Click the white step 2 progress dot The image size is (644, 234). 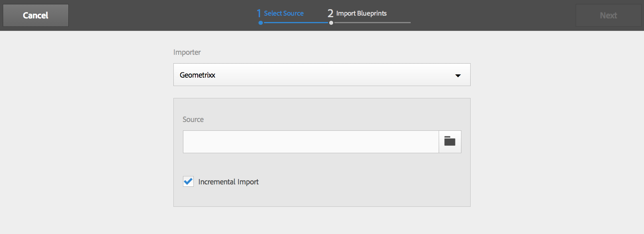[x=331, y=23]
